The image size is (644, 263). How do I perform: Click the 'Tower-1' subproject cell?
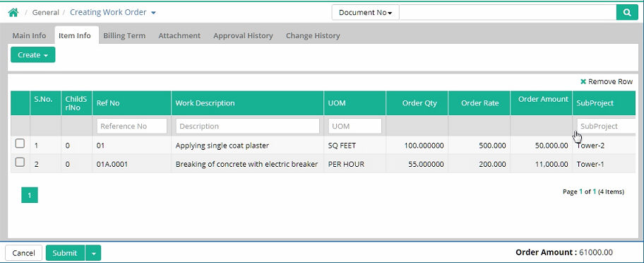click(604, 164)
